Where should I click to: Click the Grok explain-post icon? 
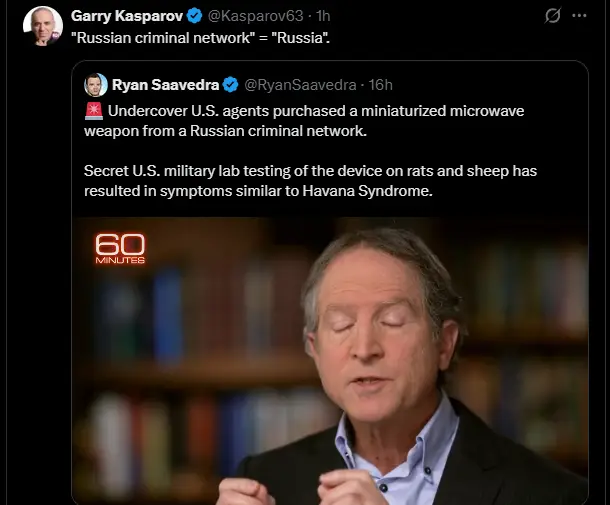[x=552, y=16]
